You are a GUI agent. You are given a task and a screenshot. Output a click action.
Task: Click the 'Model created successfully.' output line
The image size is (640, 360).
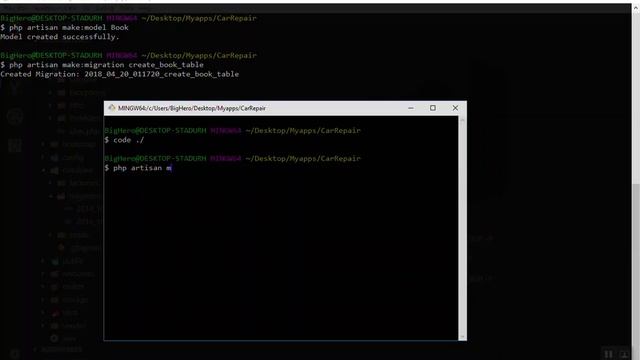pyautogui.click(x=60, y=37)
